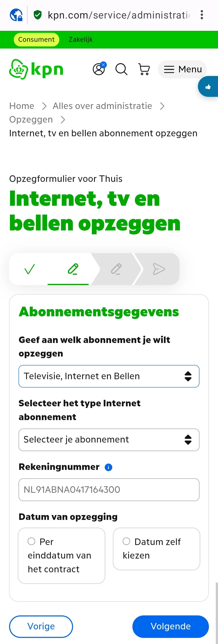Image resolution: width=218 pixels, height=644 pixels.
Task: Open the Televisie, Internet en Bellen dropdown
Action: click(x=109, y=376)
